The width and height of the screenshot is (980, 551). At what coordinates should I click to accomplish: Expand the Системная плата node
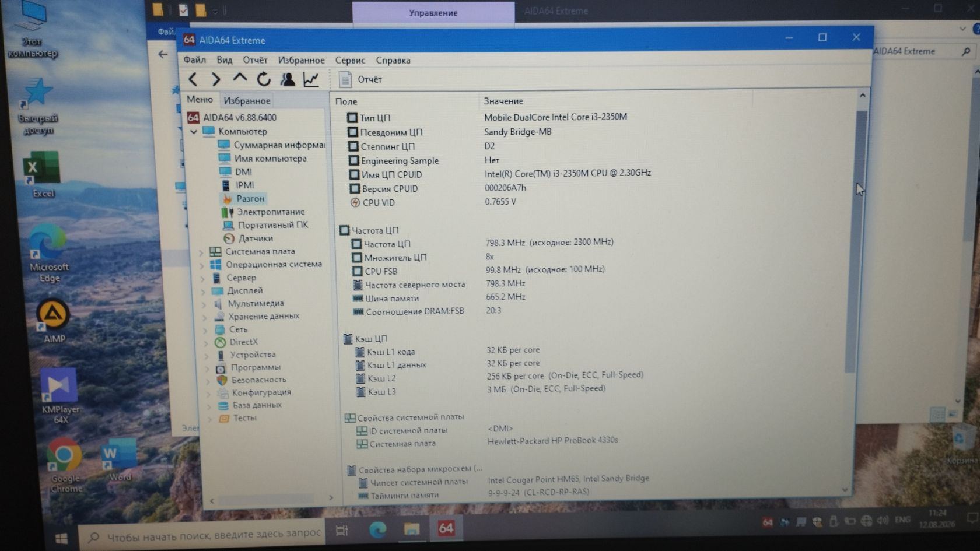(x=201, y=252)
